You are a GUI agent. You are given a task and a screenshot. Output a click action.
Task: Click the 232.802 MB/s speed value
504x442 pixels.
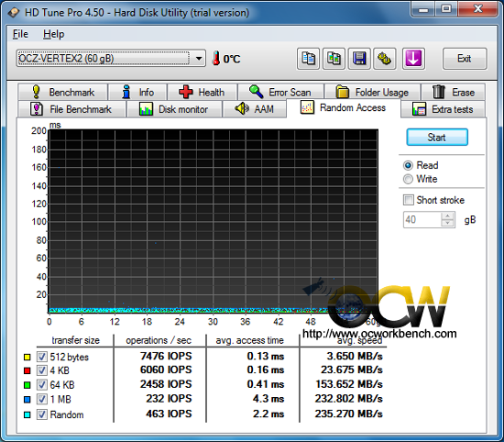click(349, 399)
